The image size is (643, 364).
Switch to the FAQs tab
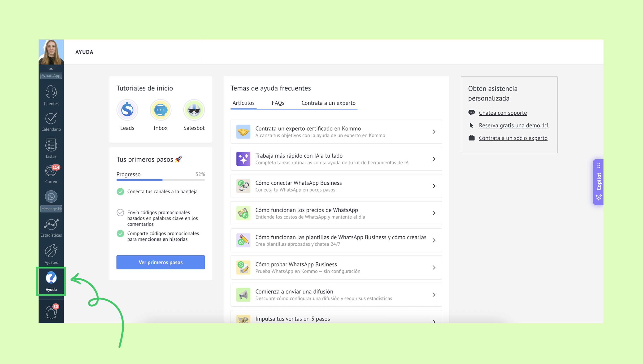pos(278,103)
